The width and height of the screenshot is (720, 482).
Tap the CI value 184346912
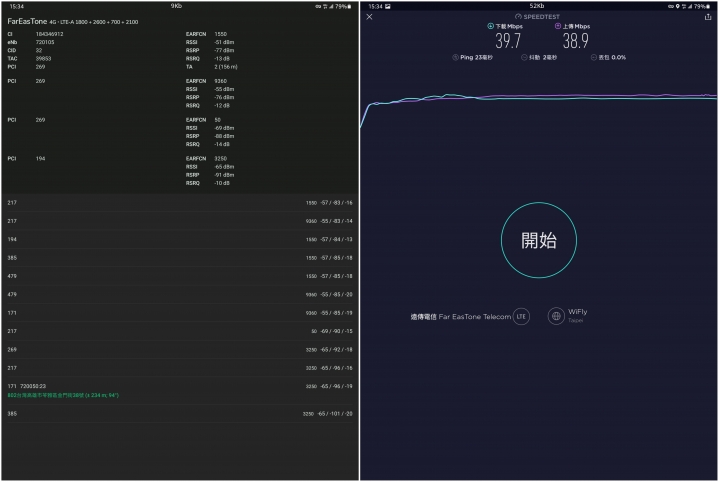coord(50,34)
